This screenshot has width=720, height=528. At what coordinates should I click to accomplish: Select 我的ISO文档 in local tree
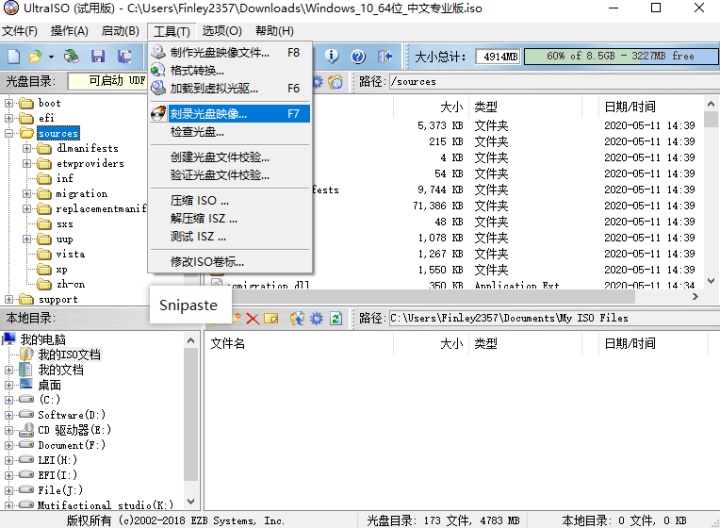[x=69, y=354]
